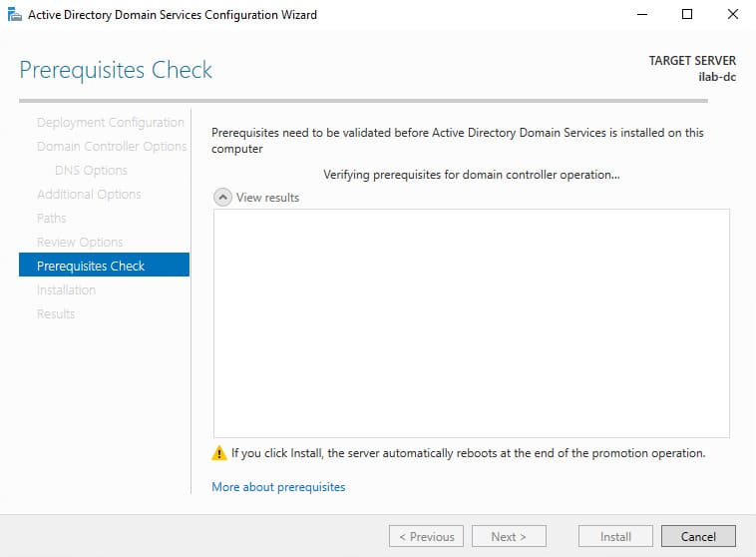Go to Additional Options step
Viewport: 756px width, 557px height.
pos(89,195)
